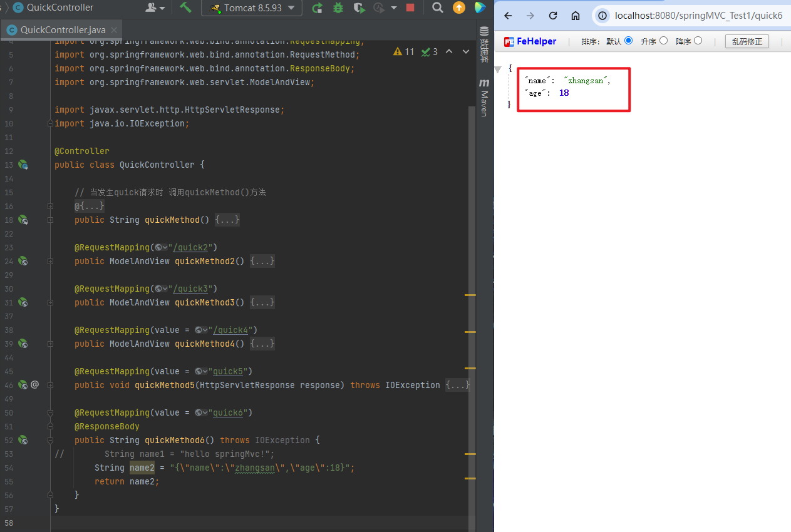Click the browser back arrow
The height and width of the screenshot is (532, 791).
click(508, 16)
